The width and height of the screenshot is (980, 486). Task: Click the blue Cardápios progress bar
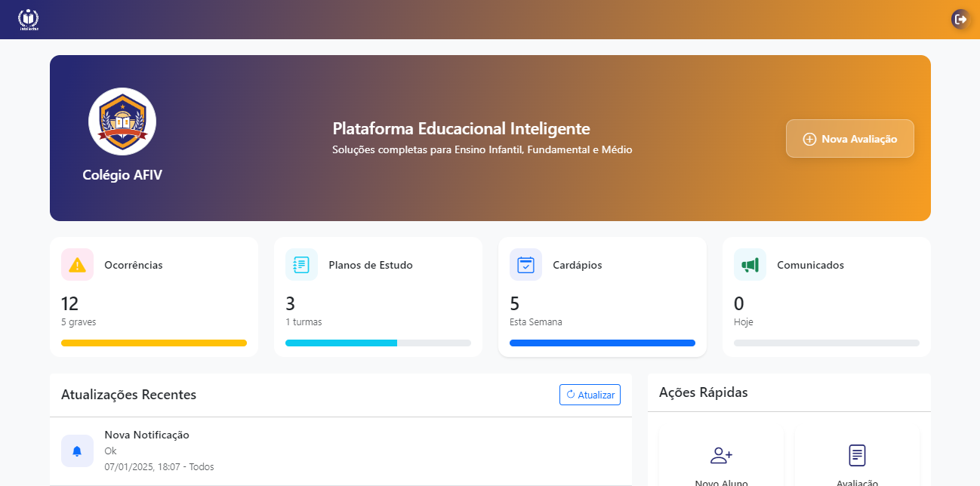[x=602, y=343]
